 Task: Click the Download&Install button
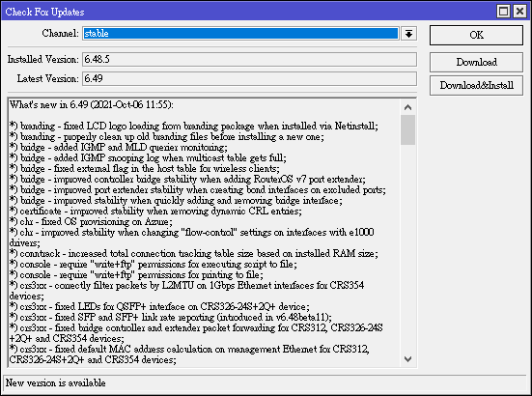click(476, 85)
